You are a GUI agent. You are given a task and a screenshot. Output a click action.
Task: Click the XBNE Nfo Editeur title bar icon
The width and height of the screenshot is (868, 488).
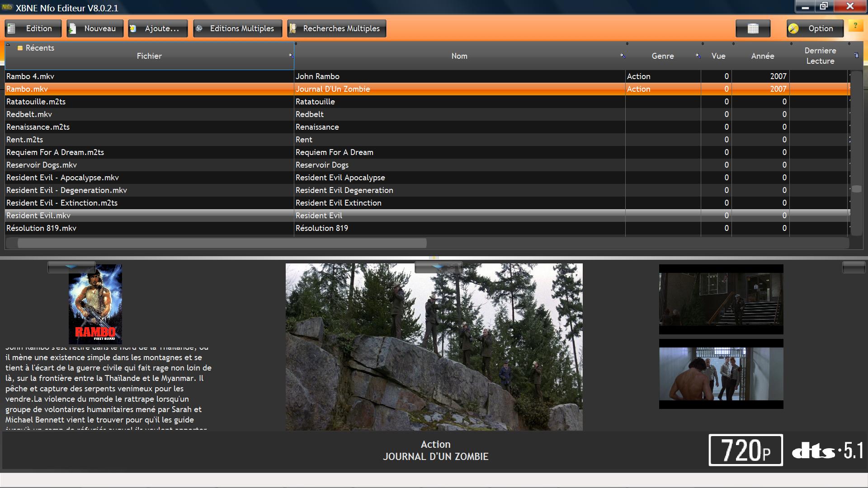pos(7,7)
